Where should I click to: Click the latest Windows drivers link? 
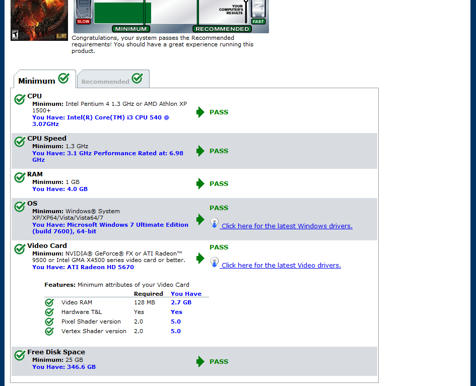[x=287, y=226]
